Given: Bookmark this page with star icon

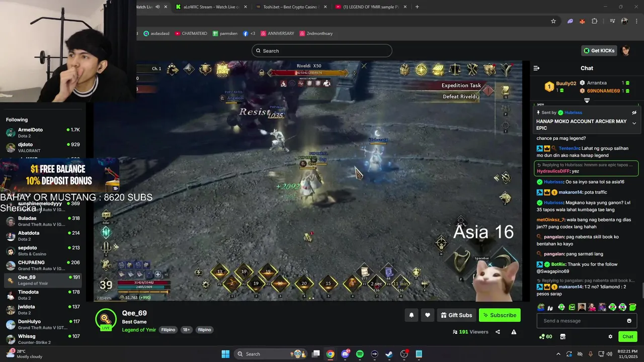Looking at the screenshot, I should point(553,21).
